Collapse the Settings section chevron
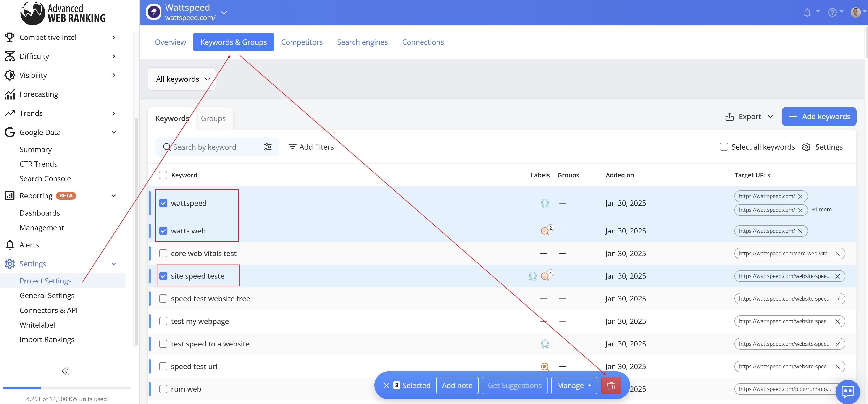The image size is (868, 404). (114, 264)
